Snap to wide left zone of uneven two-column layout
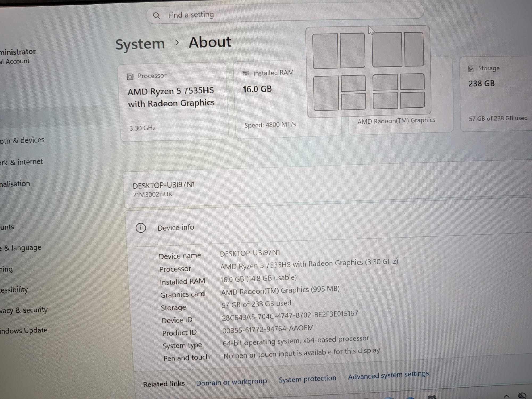Screen dimensions: 532x399 (x=387, y=50)
